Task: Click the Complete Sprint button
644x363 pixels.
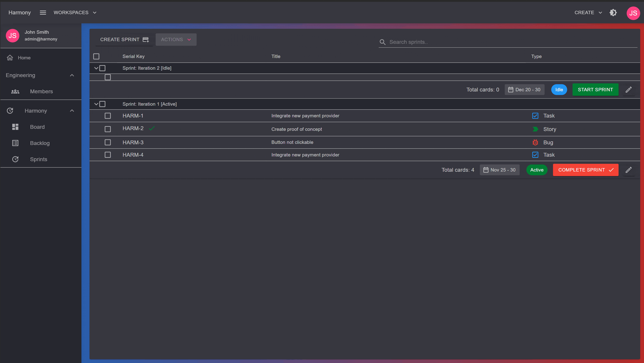Action: pyautogui.click(x=586, y=170)
